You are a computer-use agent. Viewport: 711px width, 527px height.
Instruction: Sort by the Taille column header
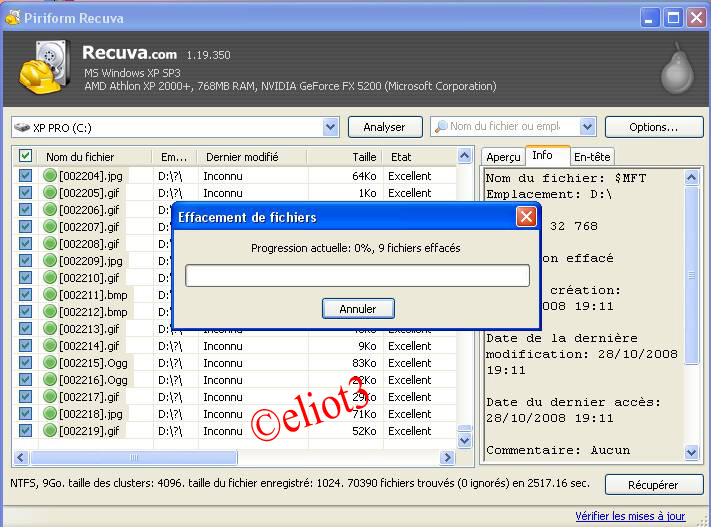tap(345, 157)
